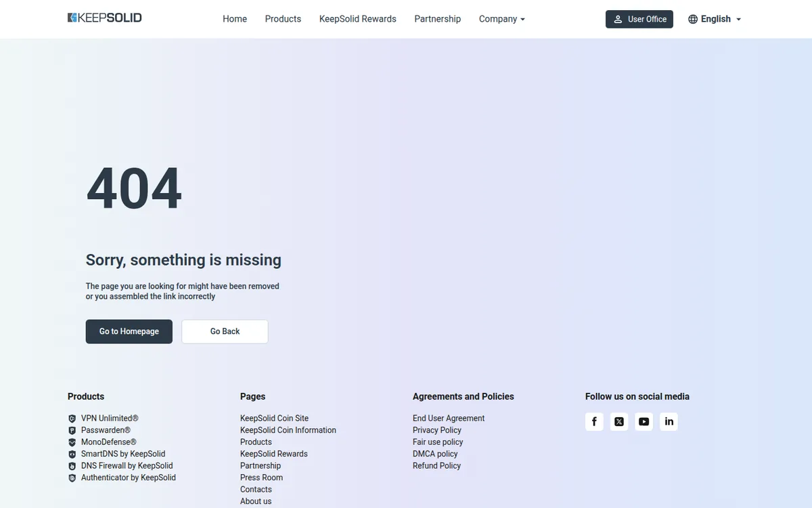Screen dimensions: 812x508
Task: Click the globe language icon
Action: 693,19
